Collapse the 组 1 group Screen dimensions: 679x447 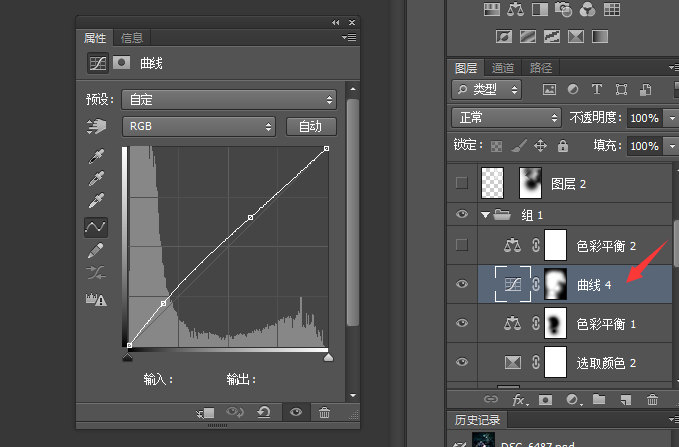(x=485, y=215)
